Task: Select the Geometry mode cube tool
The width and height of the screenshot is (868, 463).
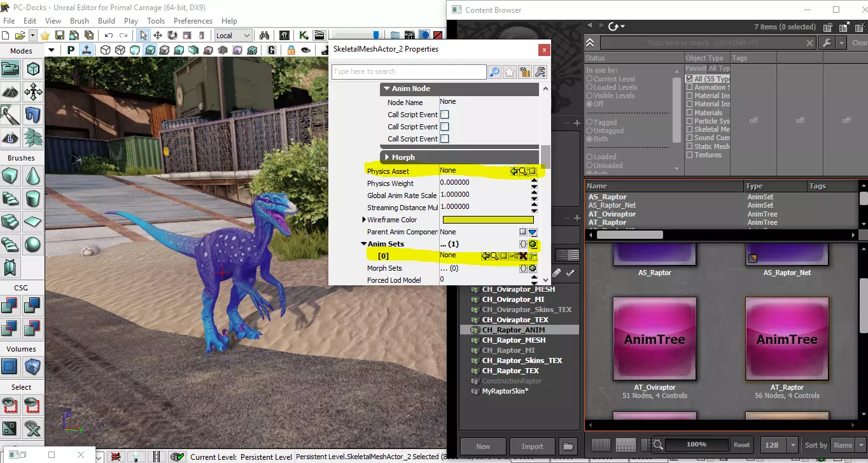Action: [x=33, y=69]
